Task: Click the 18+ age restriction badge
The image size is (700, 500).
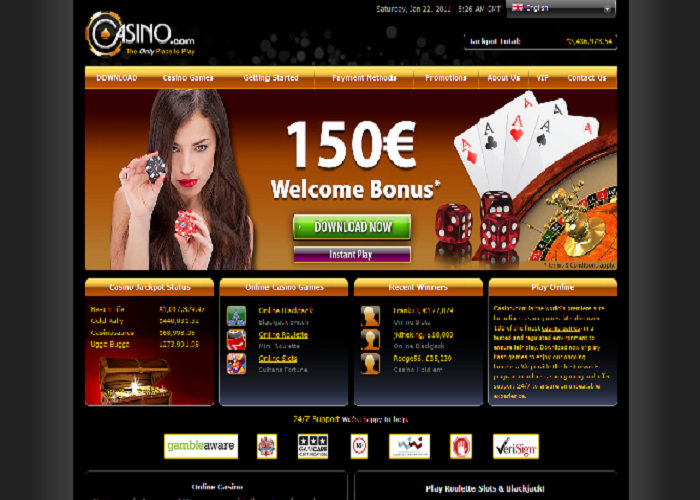Action: pyautogui.click(x=359, y=446)
